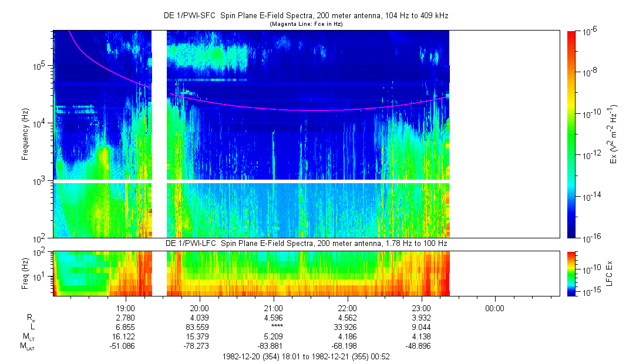This screenshot has height=364, width=636.
Task: Select the 23:00 time axis tick label
Action: [422, 308]
